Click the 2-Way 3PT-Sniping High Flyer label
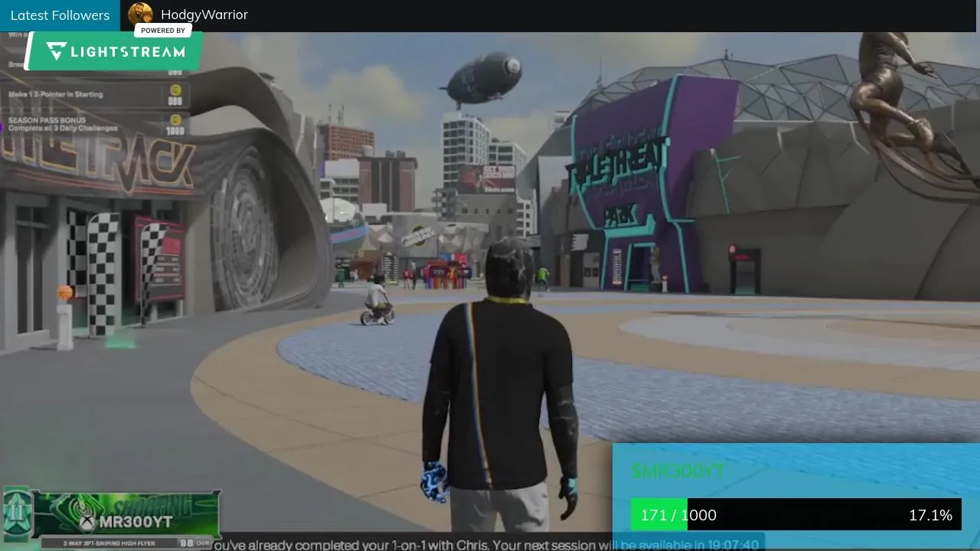 point(109,543)
